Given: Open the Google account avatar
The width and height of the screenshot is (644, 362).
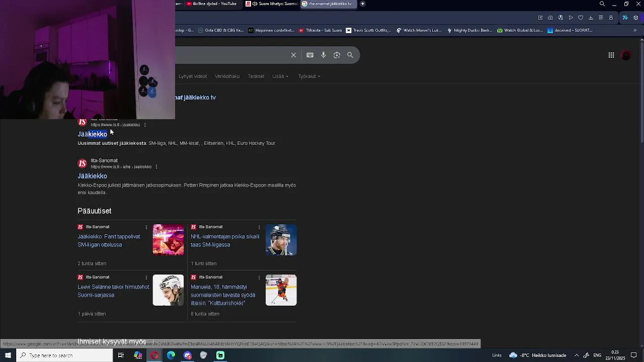Looking at the screenshot, I should [626, 55].
